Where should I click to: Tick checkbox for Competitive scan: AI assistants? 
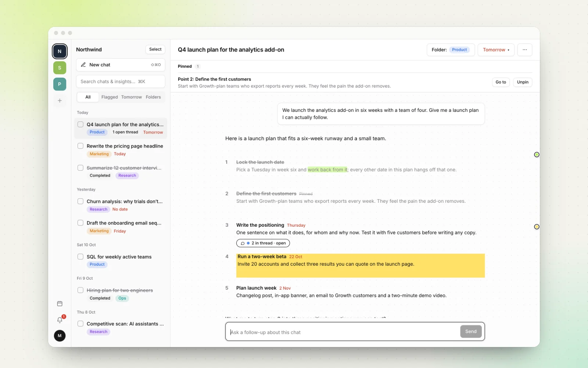[x=80, y=324]
